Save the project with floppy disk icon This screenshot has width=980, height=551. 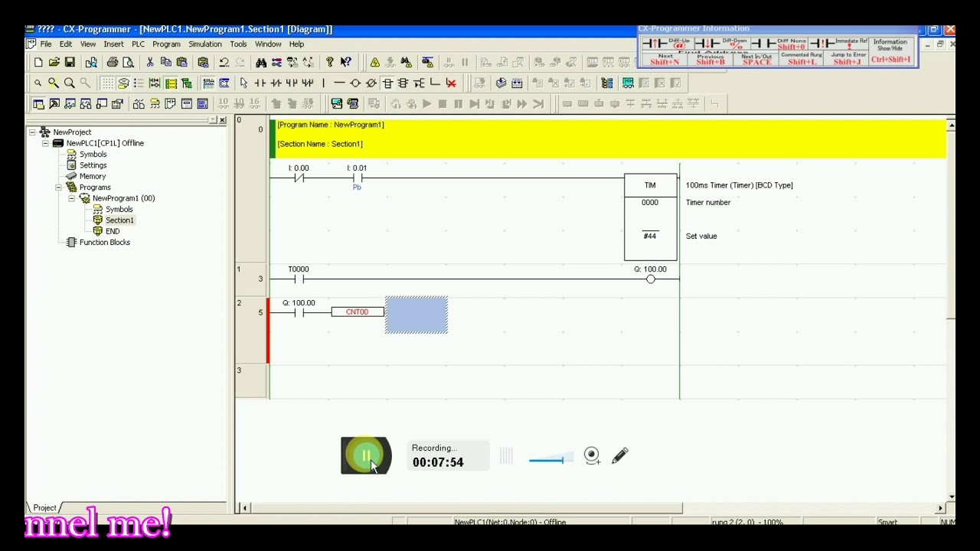tap(70, 62)
